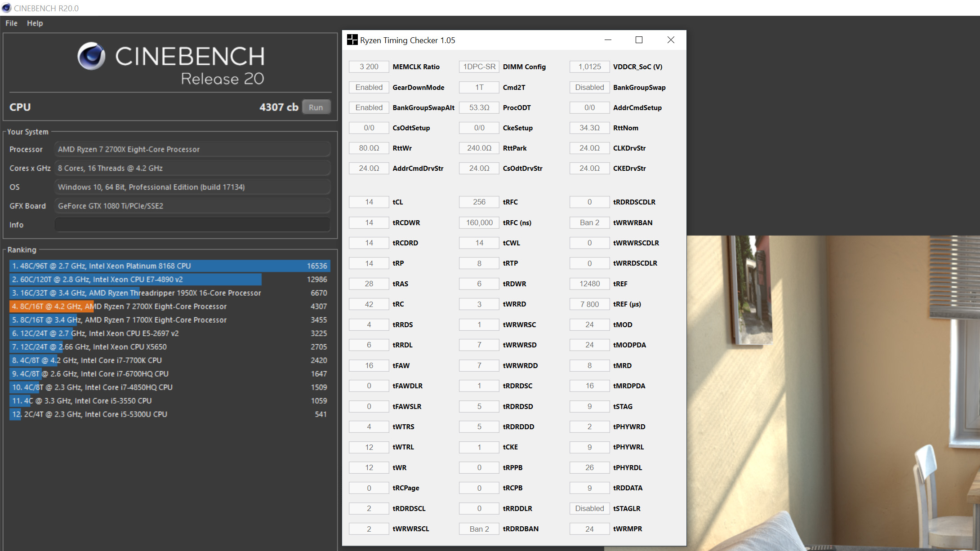Open the File menu
Screen dimensions: 980x551
11,23
